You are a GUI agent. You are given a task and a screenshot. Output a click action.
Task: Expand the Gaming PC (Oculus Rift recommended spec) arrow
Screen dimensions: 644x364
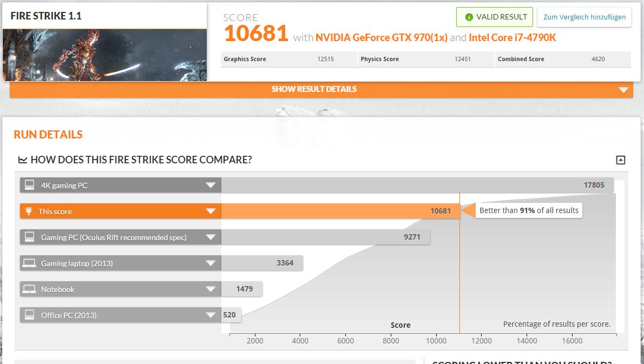pos(211,237)
